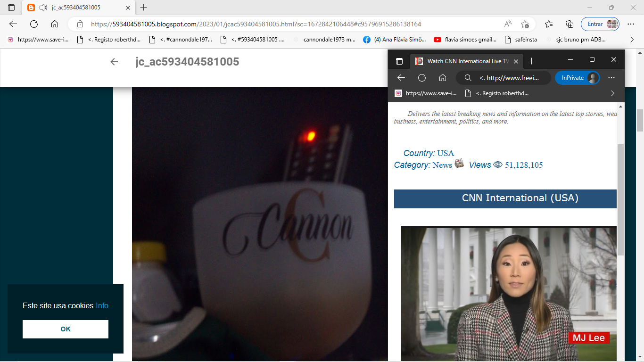This screenshot has width=644, height=362.
Task: Click search icon in InPrivate address bar
Action: 468,78
